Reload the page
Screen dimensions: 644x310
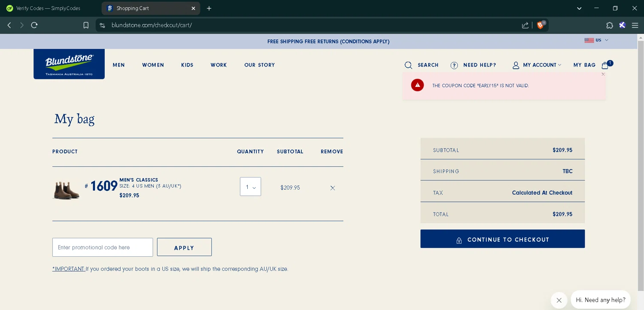coord(34,25)
